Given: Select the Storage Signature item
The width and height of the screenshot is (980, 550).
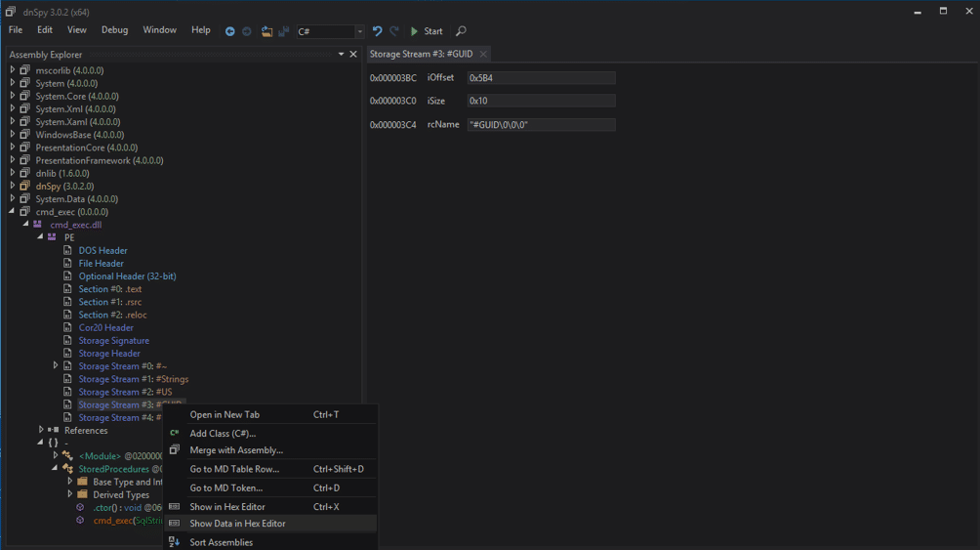Looking at the screenshot, I should tap(114, 340).
